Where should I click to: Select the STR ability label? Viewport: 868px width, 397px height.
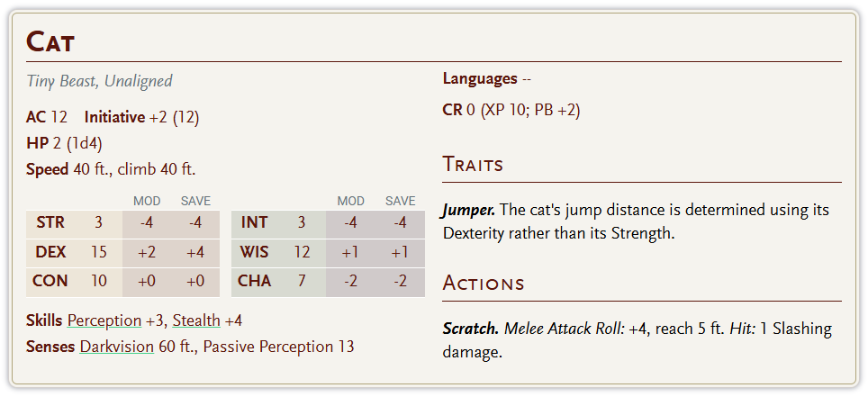tap(50, 223)
